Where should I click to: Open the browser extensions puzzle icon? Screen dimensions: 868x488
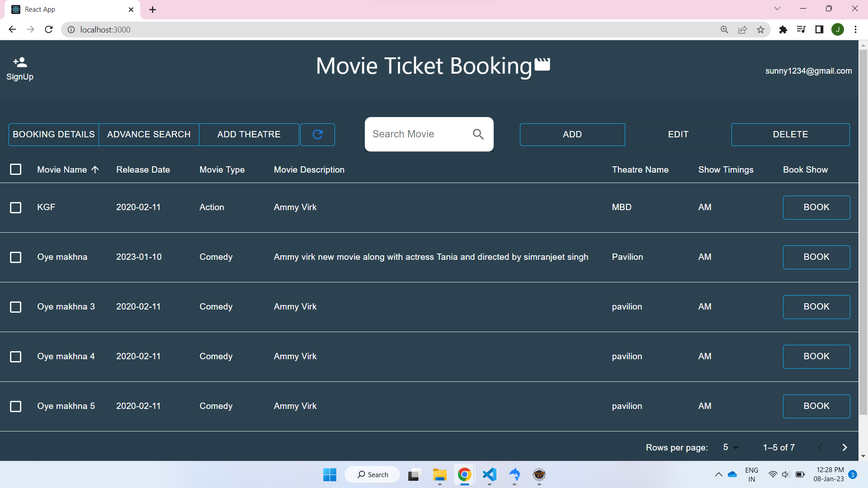coord(783,29)
